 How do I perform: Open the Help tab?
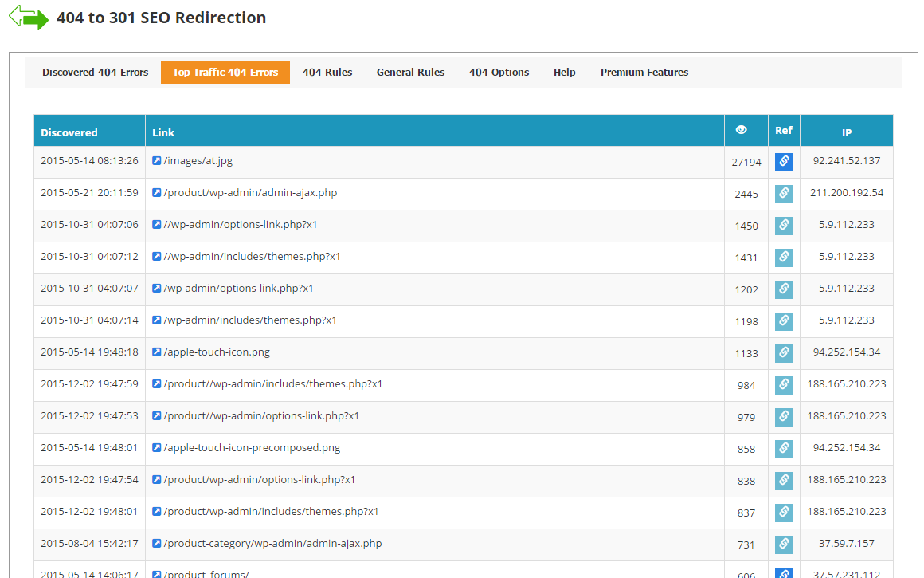565,72
